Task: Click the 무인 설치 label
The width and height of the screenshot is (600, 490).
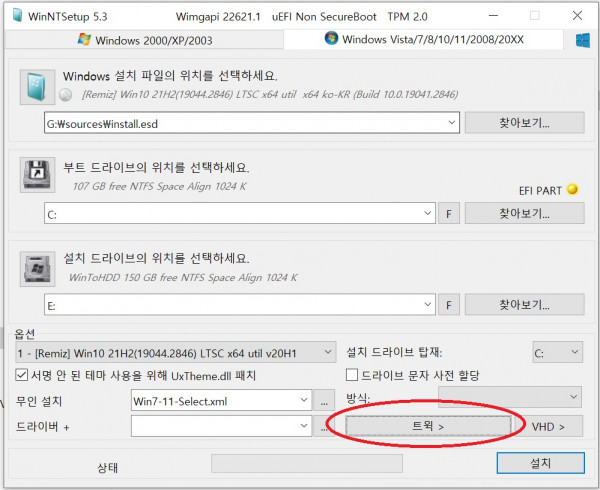Action: [x=39, y=401]
